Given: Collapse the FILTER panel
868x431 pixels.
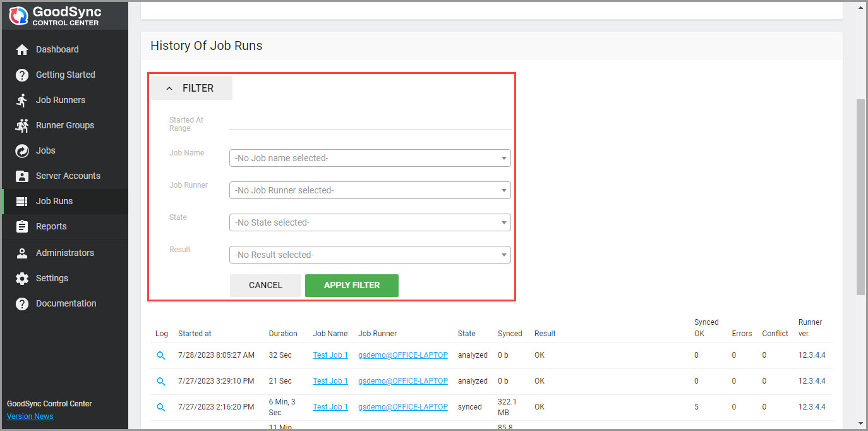Looking at the screenshot, I should 191,88.
